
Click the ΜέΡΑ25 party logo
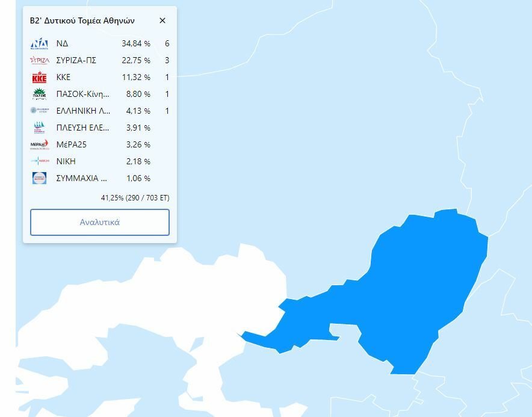point(39,144)
